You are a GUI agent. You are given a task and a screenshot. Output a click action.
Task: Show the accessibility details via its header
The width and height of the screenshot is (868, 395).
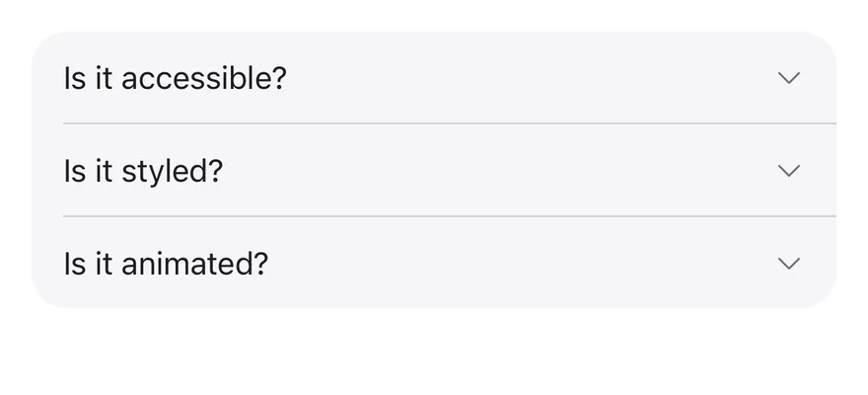433,78
